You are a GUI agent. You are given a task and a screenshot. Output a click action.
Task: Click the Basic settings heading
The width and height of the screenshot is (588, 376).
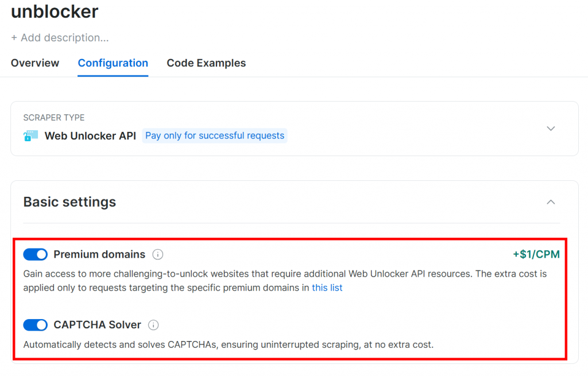69,202
